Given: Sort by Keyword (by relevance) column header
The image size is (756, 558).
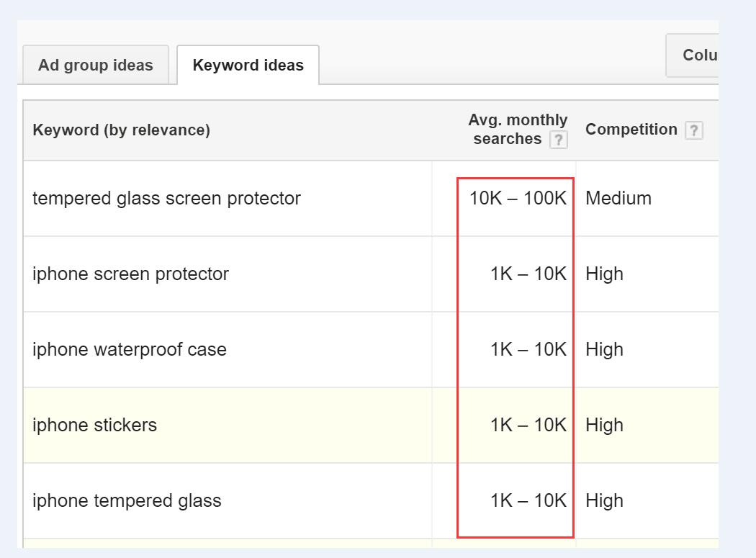Looking at the screenshot, I should (121, 130).
